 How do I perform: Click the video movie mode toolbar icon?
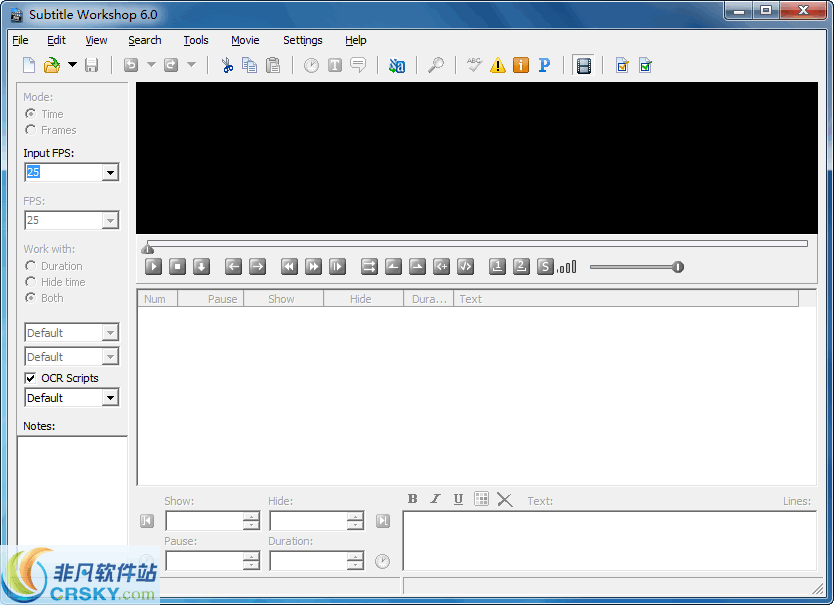583,63
